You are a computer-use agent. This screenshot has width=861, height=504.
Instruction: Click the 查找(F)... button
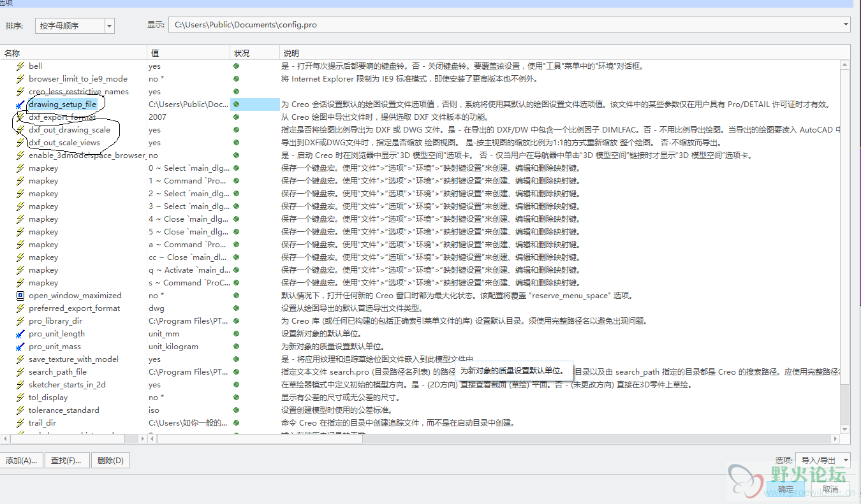(x=66, y=461)
